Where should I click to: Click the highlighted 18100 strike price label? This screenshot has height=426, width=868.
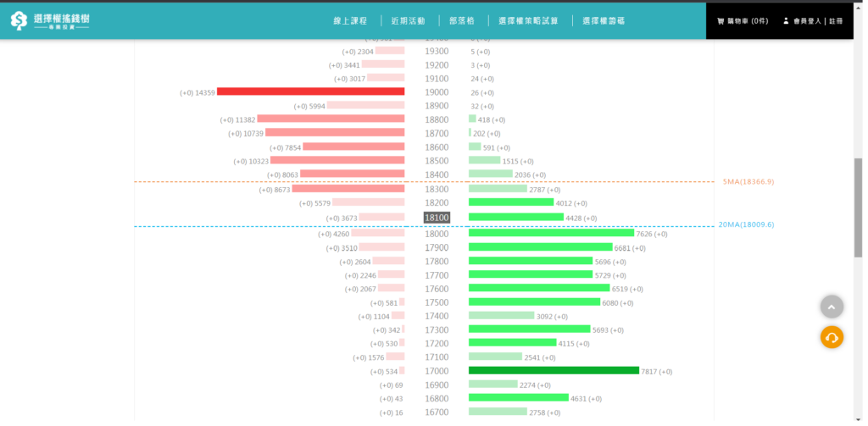(x=437, y=218)
